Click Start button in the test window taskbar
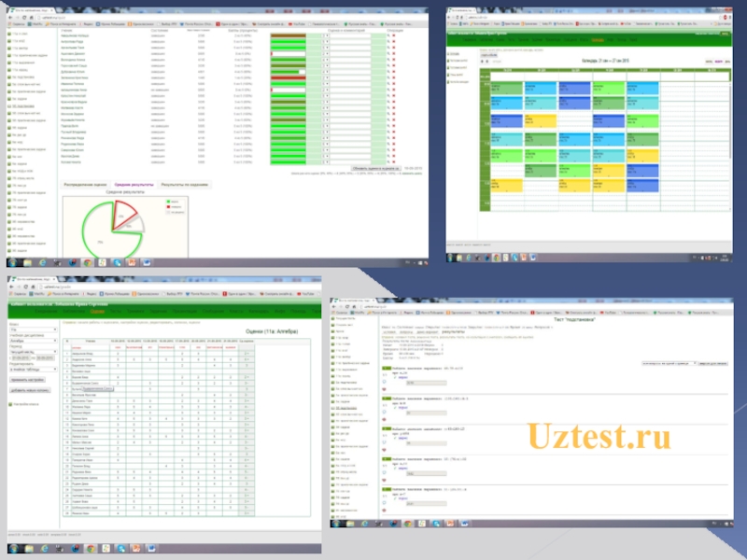Image resolution: width=747 pixels, height=560 pixels. pyautogui.click(x=336, y=524)
